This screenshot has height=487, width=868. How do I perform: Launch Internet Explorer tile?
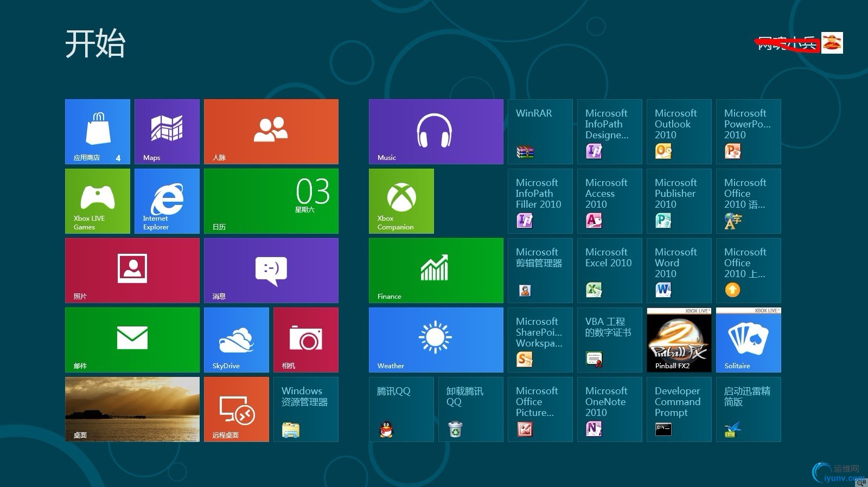pyautogui.click(x=167, y=201)
